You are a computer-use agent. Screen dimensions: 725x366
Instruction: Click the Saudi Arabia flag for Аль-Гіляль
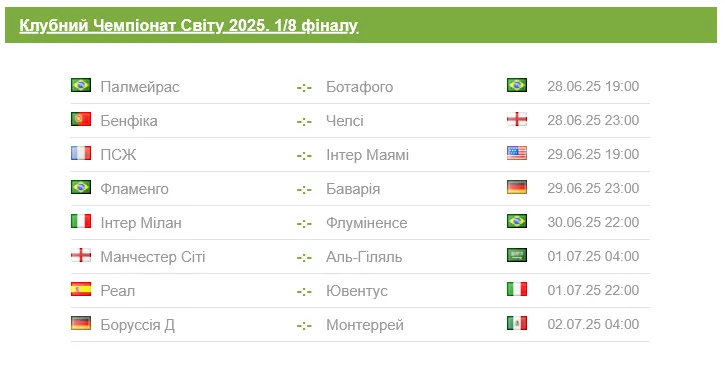click(517, 255)
